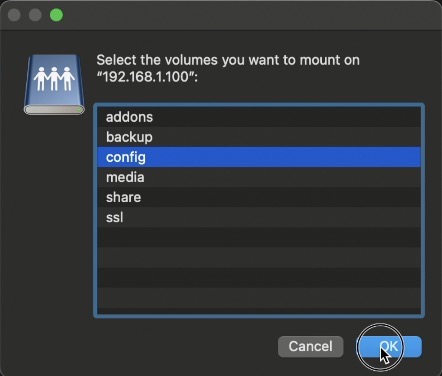Select the share volume
The height and width of the screenshot is (376, 442).
tap(259, 197)
